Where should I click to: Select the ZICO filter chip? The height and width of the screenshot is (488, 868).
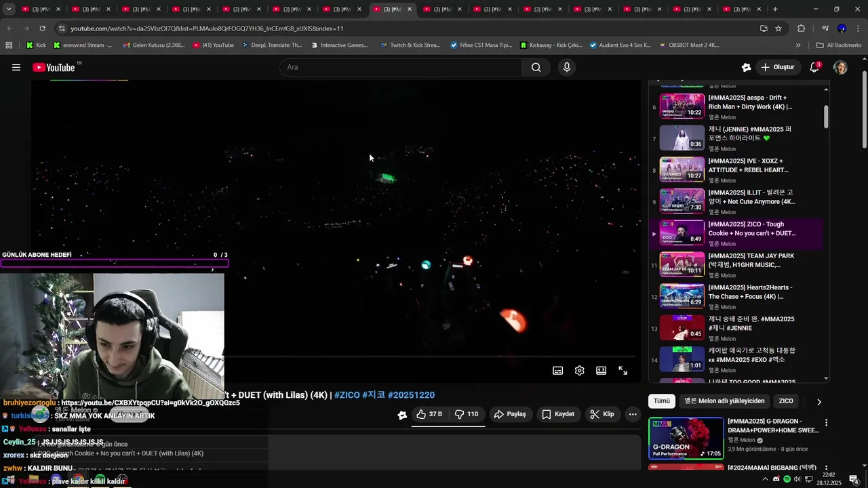tap(786, 401)
